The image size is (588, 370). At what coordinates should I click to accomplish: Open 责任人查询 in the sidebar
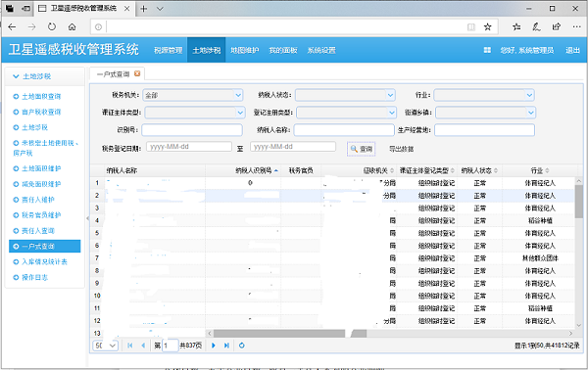38,231
